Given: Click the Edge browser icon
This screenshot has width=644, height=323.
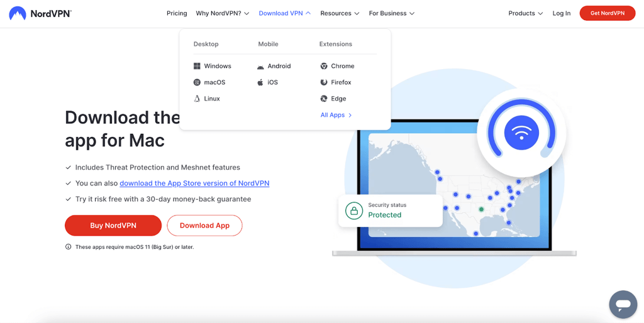Looking at the screenshot, I should pyautogui.click(x=324, y=99).
